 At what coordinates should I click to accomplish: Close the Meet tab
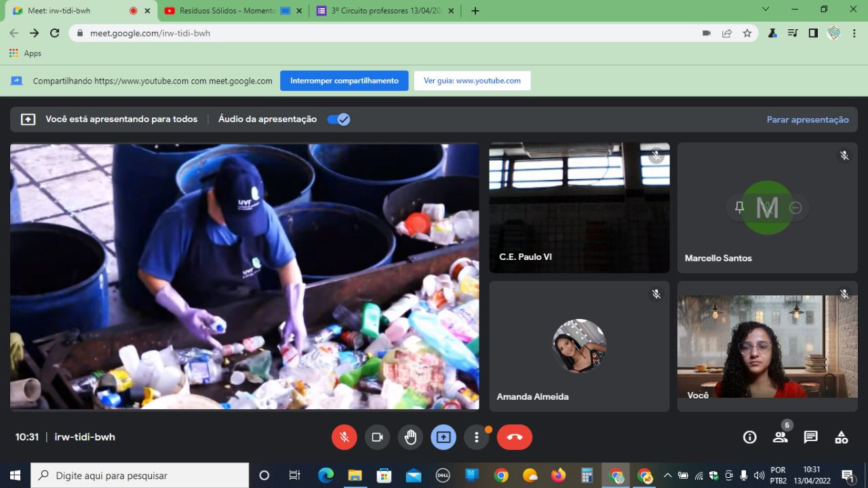click(147, 11)
